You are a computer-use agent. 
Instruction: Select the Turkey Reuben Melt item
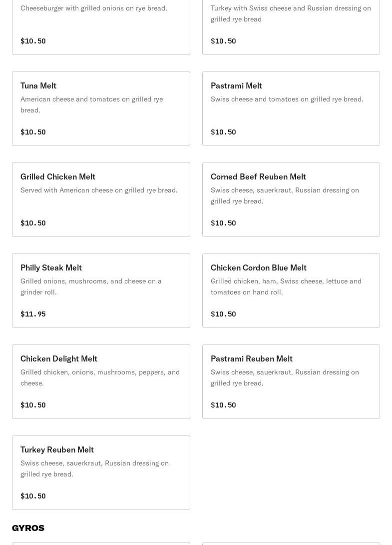tap(101, 472)
